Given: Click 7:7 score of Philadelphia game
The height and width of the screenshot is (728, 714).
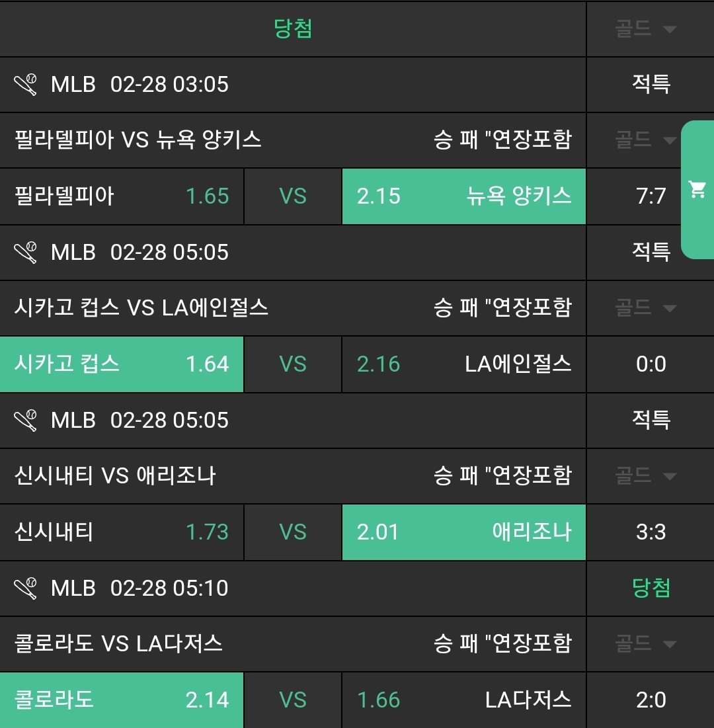Looking at the screenshot, I should [651, 196].
